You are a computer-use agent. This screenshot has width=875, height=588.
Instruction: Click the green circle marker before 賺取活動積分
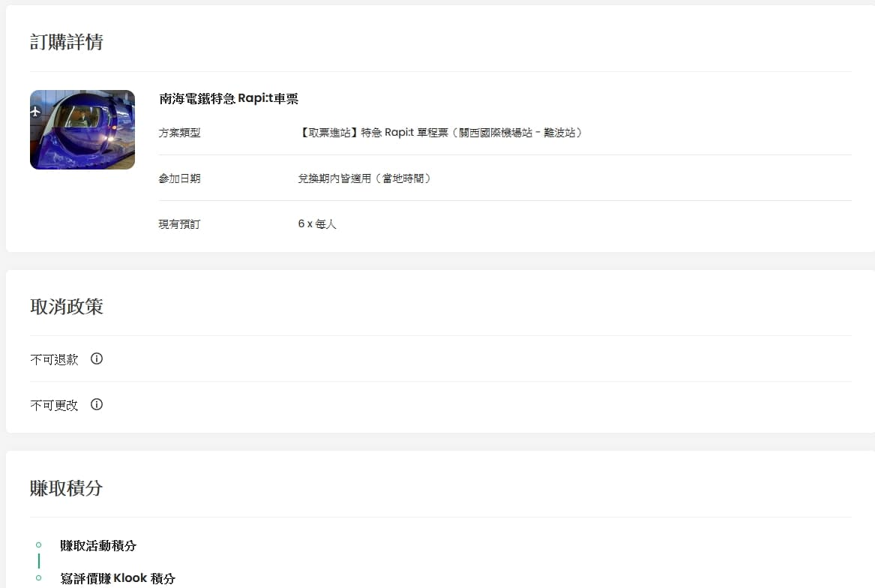click(39, 545)
